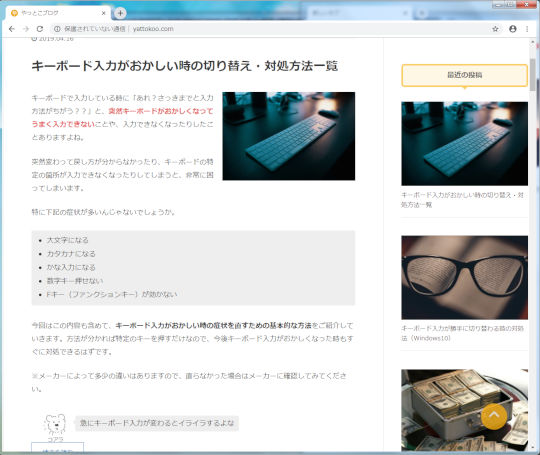540x455 pixels.
Task: Open the sidebar keyboard post thumbnail
Action: 464,144
